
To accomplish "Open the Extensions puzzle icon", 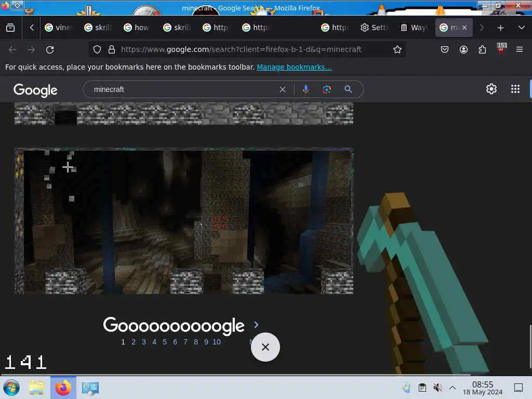I will (482, 49).
